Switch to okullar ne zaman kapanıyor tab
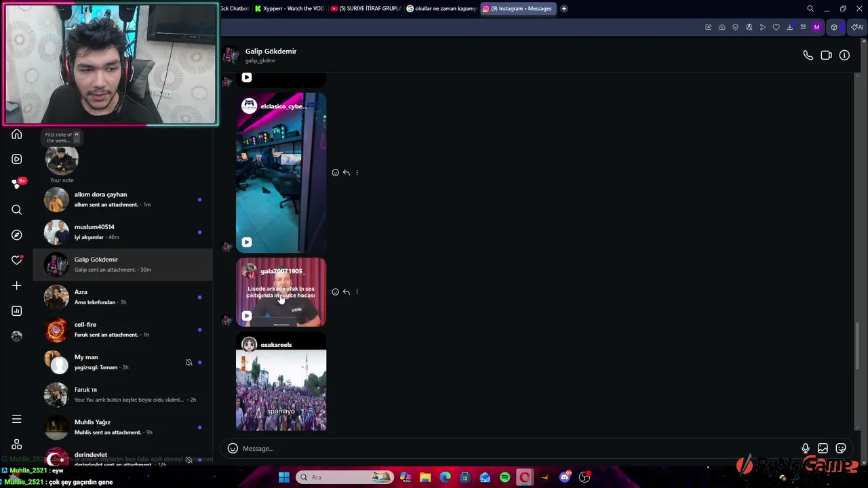This screenshot has height=488, width=868. tap(441, 9)
